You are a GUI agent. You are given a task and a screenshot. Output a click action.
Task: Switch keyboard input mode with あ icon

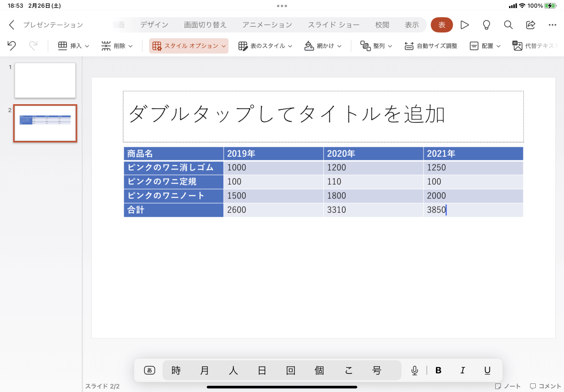[149, 370]
